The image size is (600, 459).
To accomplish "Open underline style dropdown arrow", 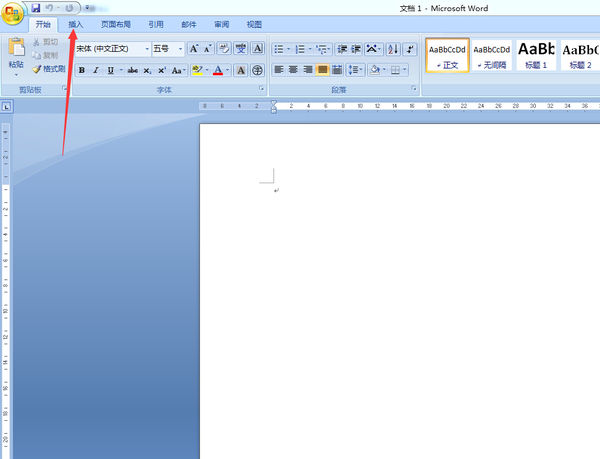I will [x=121, y=70].
